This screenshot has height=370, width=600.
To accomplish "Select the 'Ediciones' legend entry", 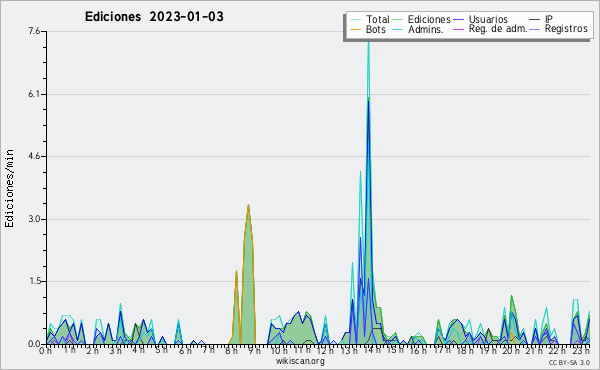I will coord(429,19).
